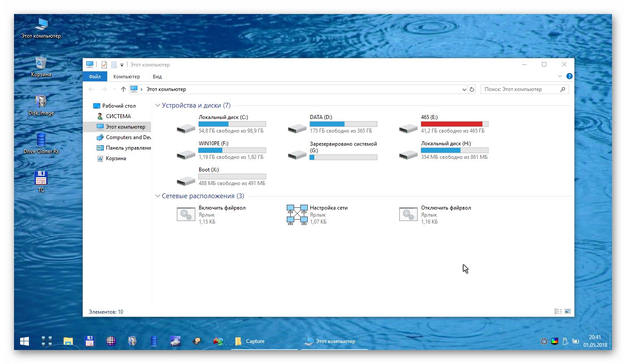
Task: Switch to the Вид ribbon tab
Action: 157,76
